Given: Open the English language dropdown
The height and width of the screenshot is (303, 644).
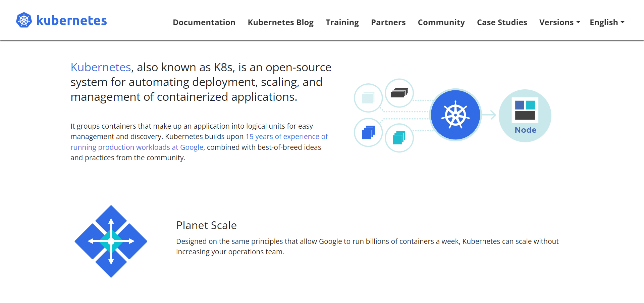Looking at the screenshot, I should (x=607, y=23).
